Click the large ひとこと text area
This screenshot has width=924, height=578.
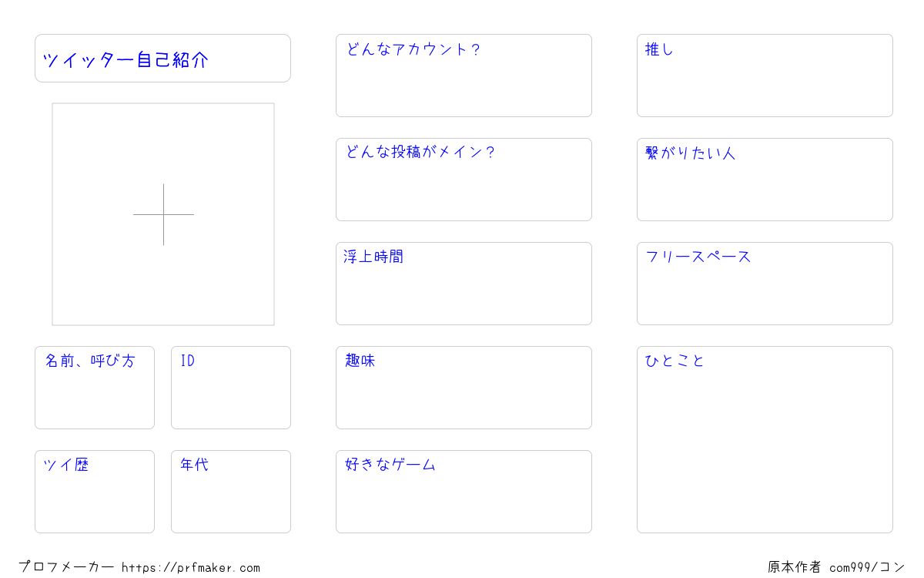point(765,439)
